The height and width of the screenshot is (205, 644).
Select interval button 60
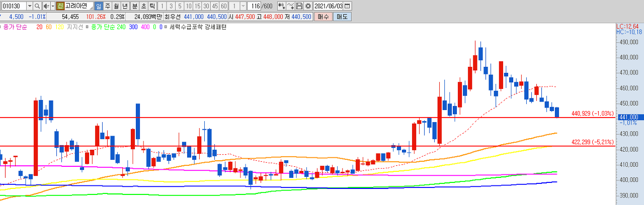point(223,6)
